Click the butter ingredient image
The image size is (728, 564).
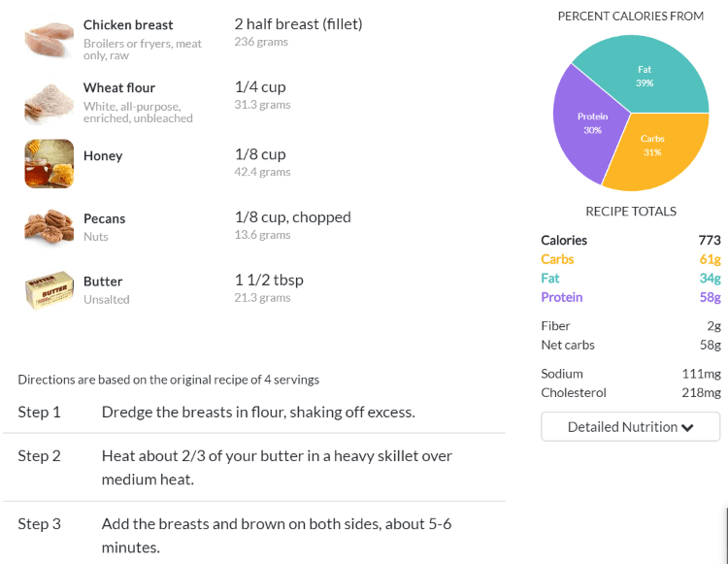(x=50, y=289)
